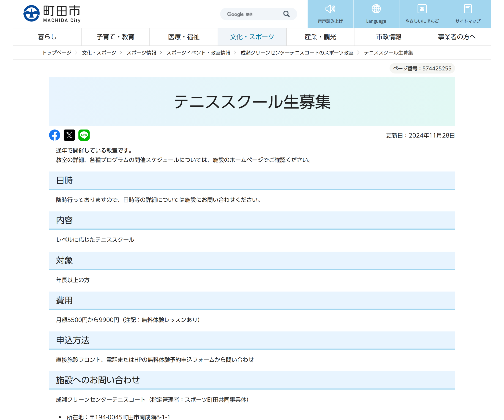Image resolution: width=504 pixels, height=420 pixels.
Task: Follow 成瀬クリーンセンターテニスコートのスポーツ教室 breadcrumb link
Action: coord(297,53)
